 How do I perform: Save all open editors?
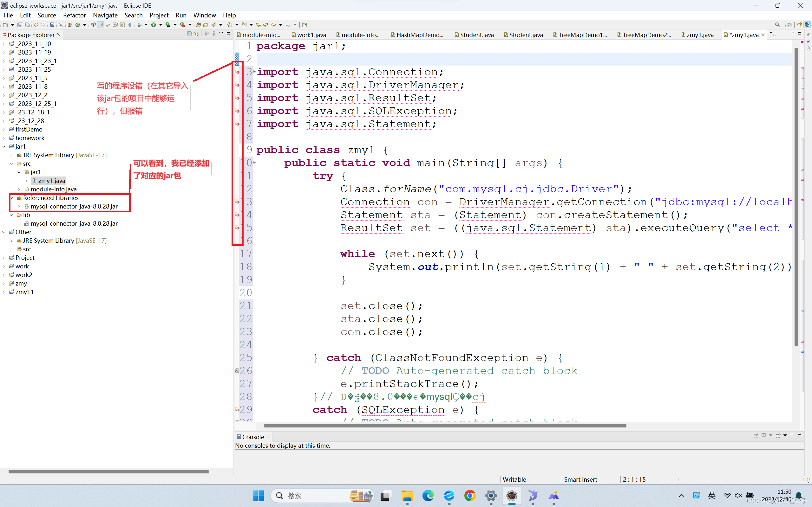(27, 24)
